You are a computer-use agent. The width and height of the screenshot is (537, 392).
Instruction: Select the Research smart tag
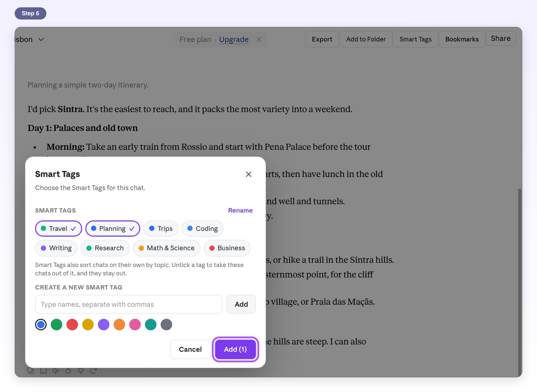tap(105, 248)
